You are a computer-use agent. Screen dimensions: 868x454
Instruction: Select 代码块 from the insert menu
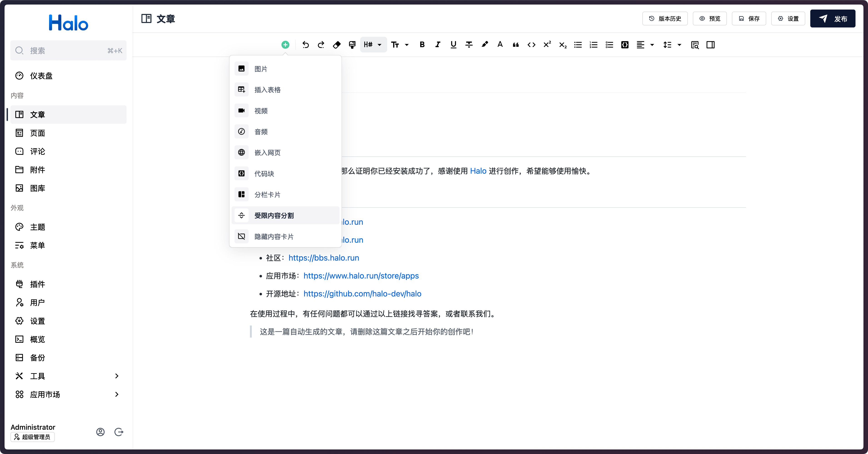click(x=285, y=174)
